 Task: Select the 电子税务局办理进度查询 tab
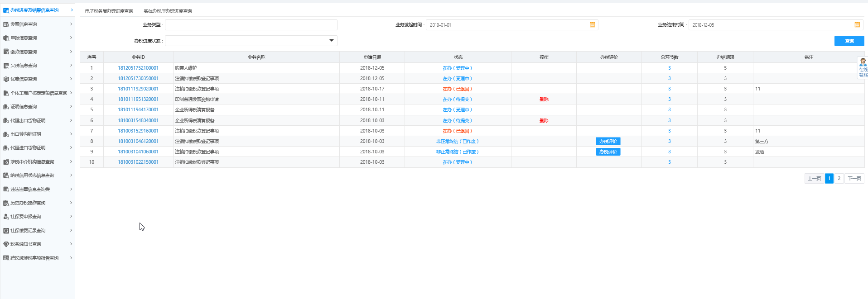pos(109,11)
